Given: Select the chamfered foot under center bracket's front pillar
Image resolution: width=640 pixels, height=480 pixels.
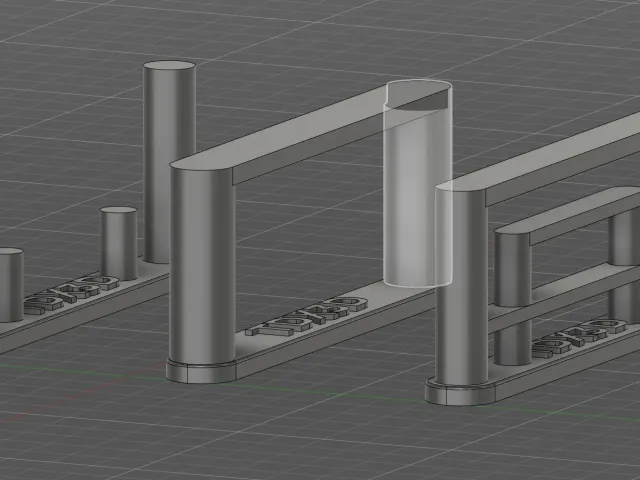Looking at the screenshot, I should pyautogui.click(x=201, y=371).
